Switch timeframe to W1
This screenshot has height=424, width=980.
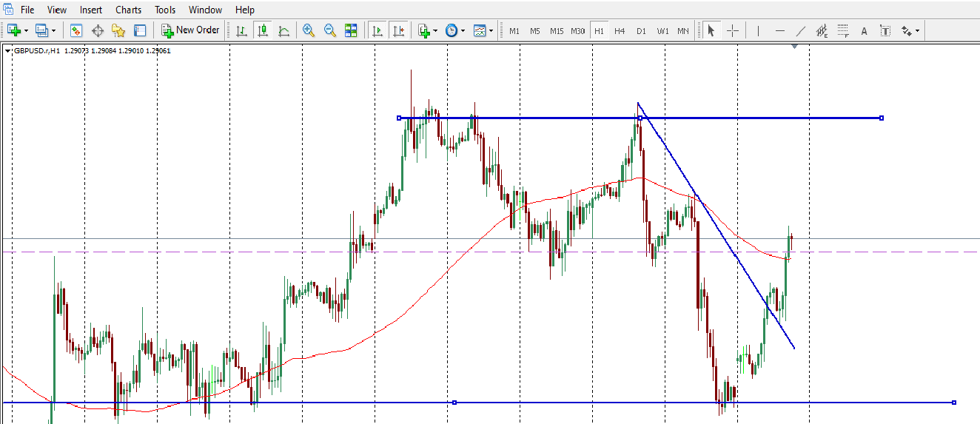pos(662,30)
